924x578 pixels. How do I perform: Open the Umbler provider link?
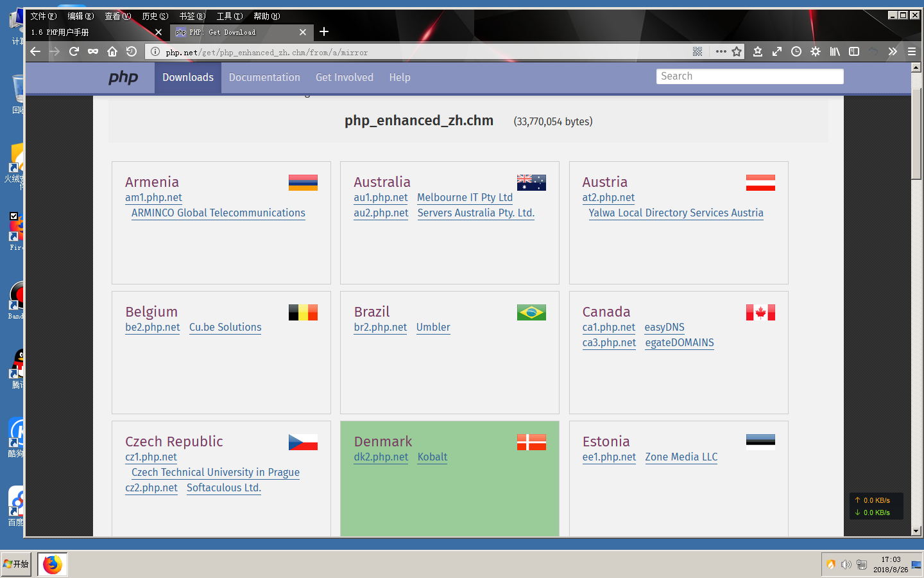pos(433,328)
